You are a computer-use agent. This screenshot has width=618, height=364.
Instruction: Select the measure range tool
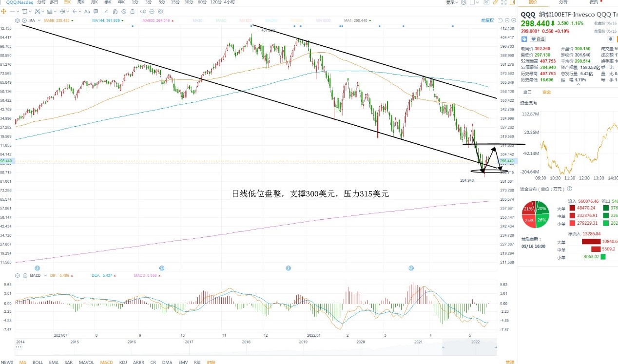coord(62,11)
